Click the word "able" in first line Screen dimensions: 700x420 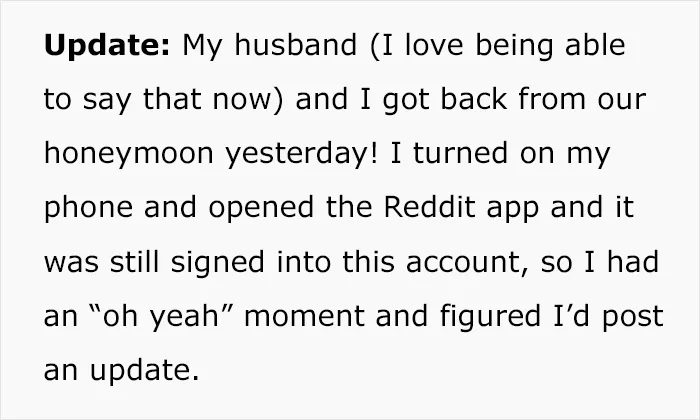pos(595,45)
